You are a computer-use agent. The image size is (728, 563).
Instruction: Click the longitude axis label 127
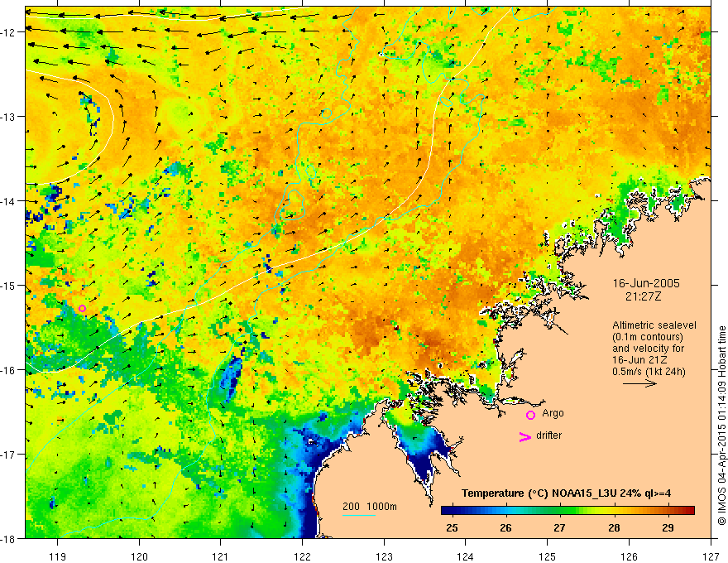pyautogui.click(x=711, y=556)
